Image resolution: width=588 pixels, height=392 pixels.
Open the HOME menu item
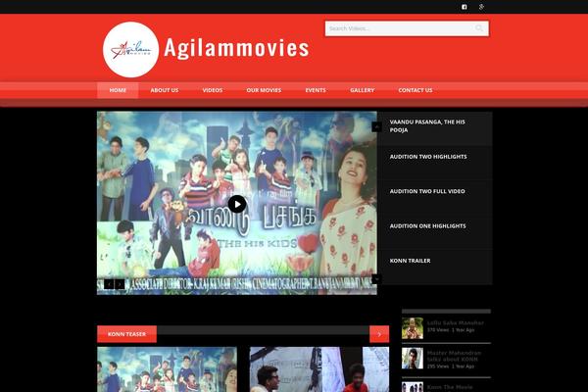coord(118,90)
